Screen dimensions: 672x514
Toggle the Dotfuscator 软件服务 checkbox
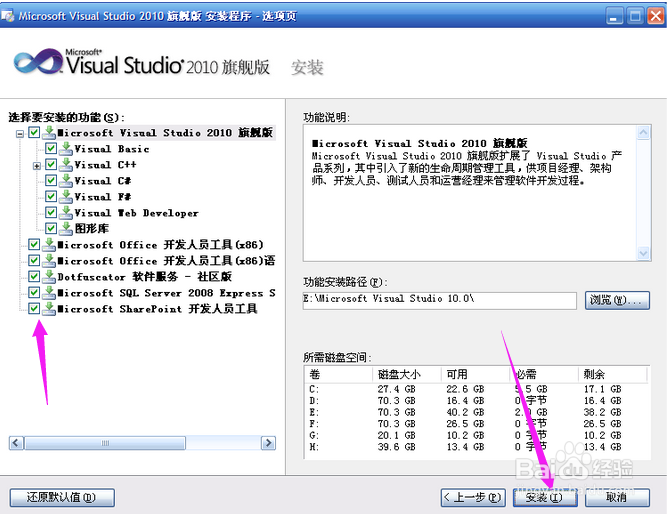click(34, 277)
